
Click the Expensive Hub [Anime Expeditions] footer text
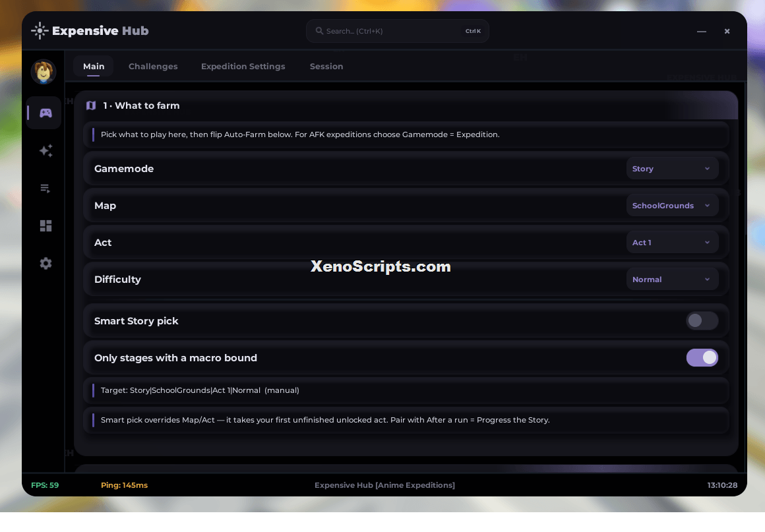click(385, 485)
